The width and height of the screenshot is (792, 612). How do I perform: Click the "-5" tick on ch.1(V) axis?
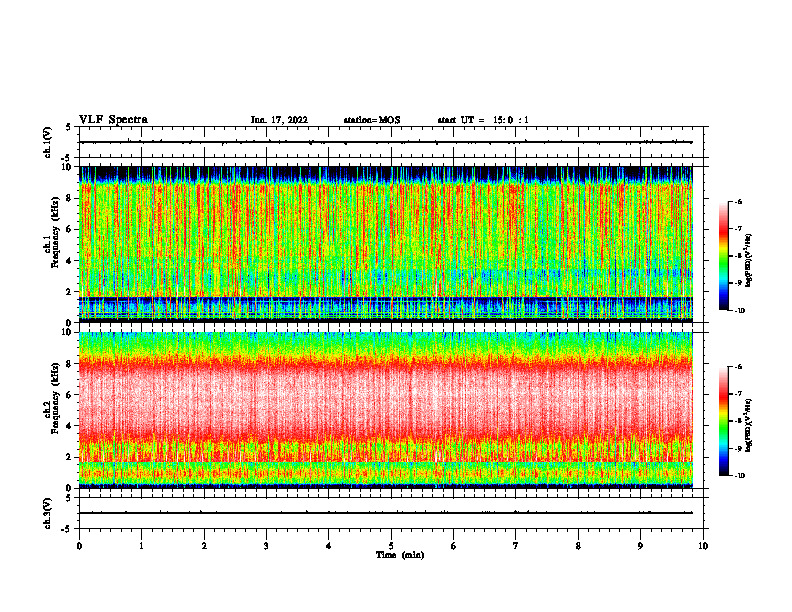pyautogui.click(x=67, y=158)
